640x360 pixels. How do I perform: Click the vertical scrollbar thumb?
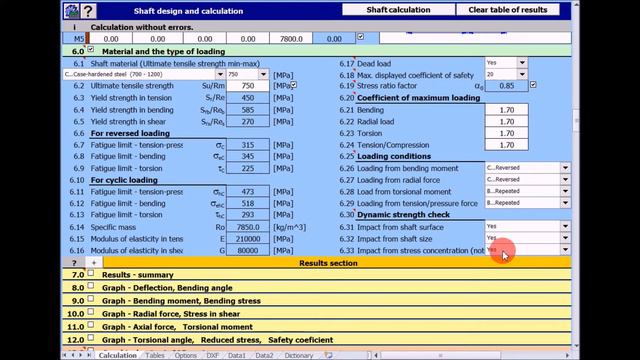576,120
